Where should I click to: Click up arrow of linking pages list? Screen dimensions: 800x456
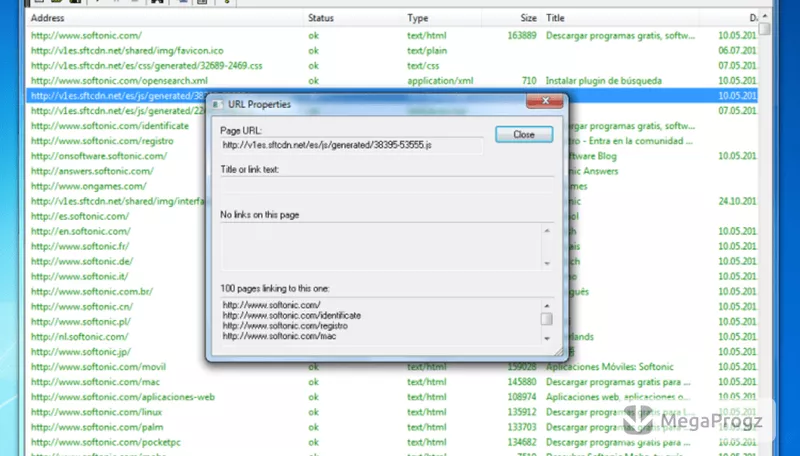pos(547,305)
